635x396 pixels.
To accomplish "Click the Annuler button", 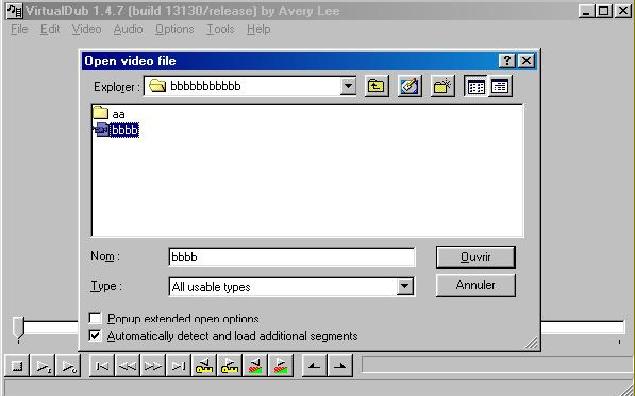I will click(x=476, y=285).
